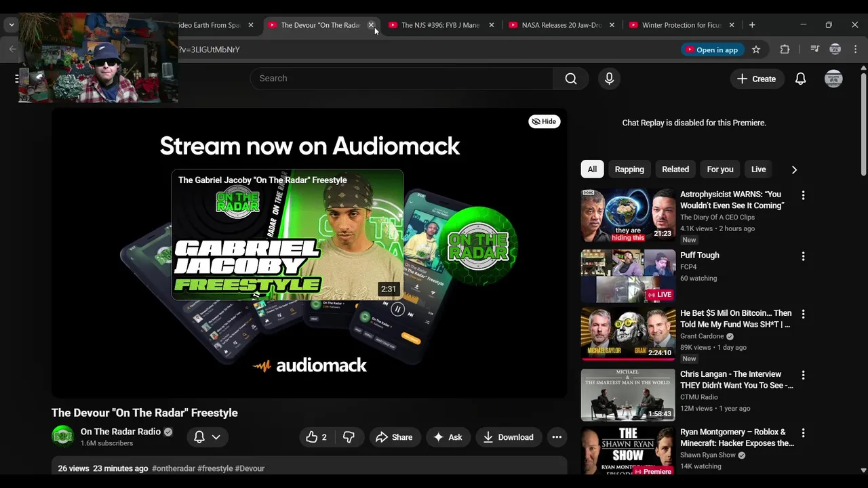
Task: Open options menu for Ryan Montgomery video
Action: click(x=803, y=432)
